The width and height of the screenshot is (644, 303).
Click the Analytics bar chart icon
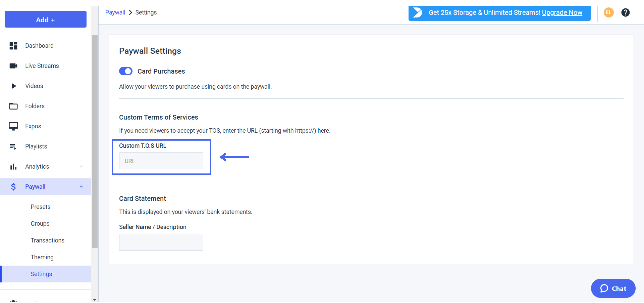(13, 166)
